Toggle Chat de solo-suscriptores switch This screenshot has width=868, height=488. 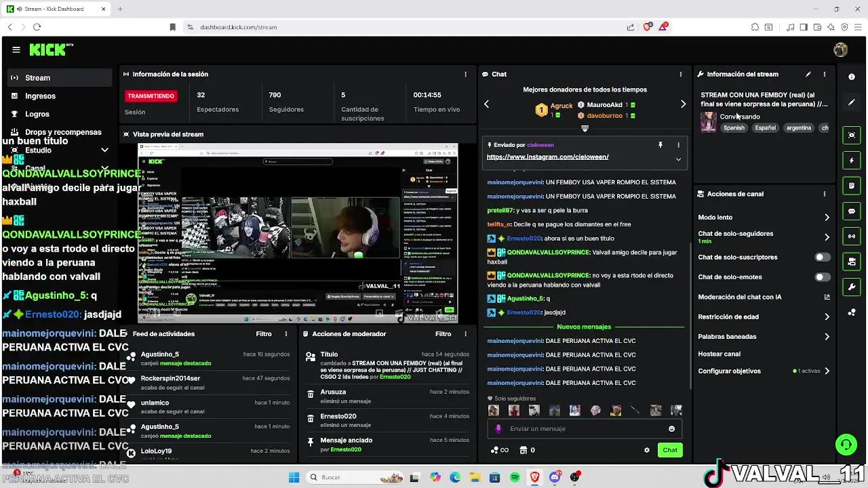[x=823, y=258]
